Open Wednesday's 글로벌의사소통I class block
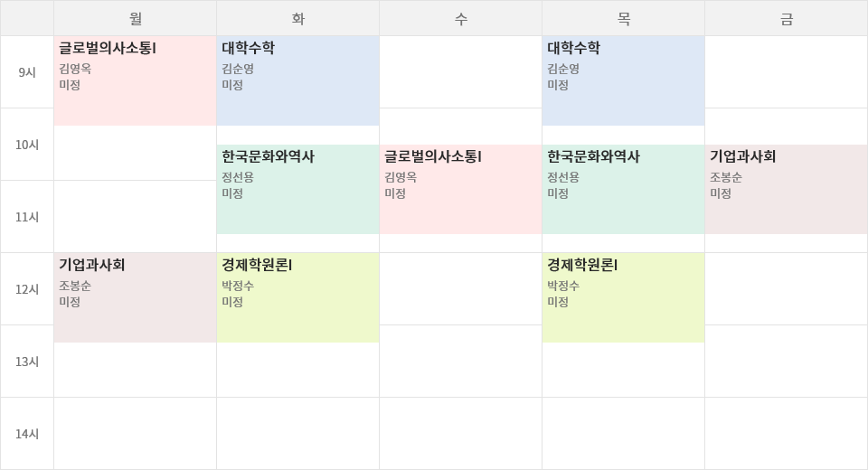Image resolution: width=868 pixels, height=470 pixels. point(461,189)
